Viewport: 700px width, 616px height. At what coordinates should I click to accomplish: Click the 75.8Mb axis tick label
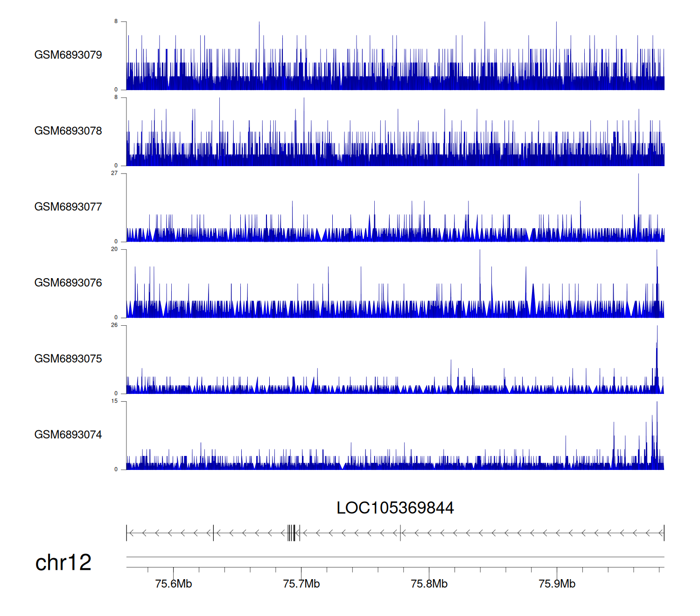(x=429, y=584)
